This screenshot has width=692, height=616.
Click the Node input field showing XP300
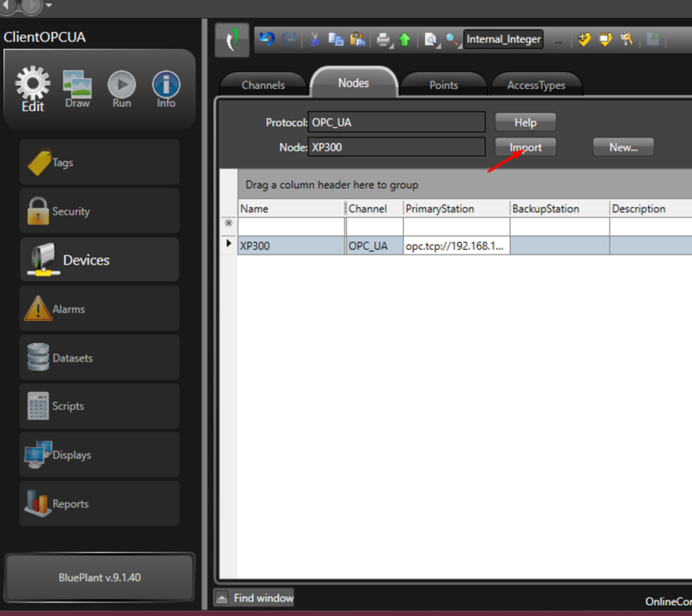point(397,147)
